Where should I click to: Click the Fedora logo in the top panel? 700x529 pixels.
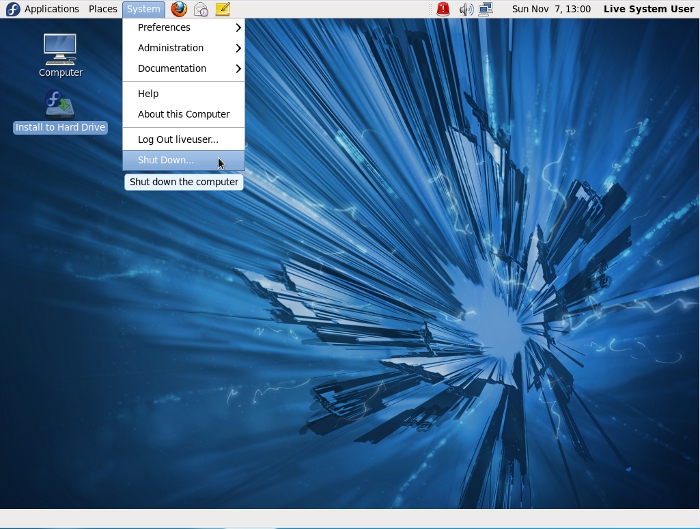[x=12, y=9]
